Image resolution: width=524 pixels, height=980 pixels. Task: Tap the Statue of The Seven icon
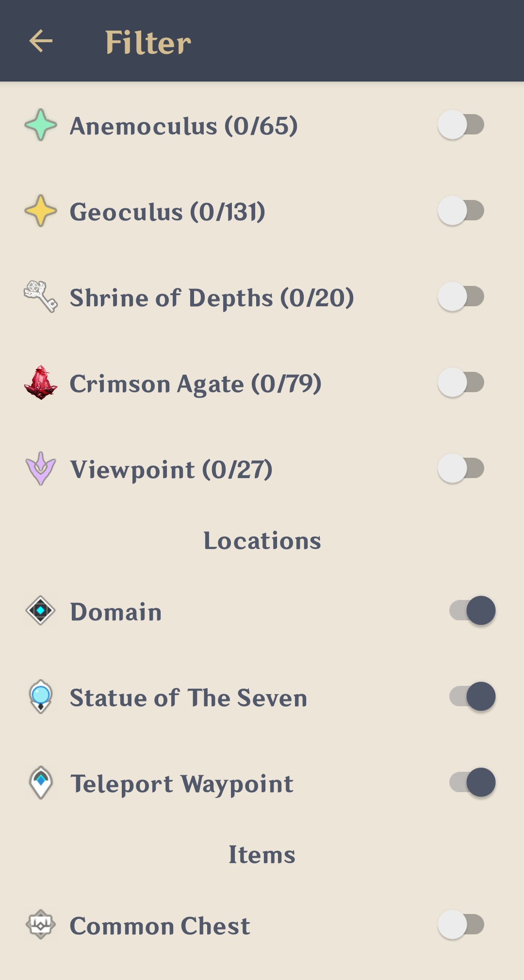coord(41,697)
